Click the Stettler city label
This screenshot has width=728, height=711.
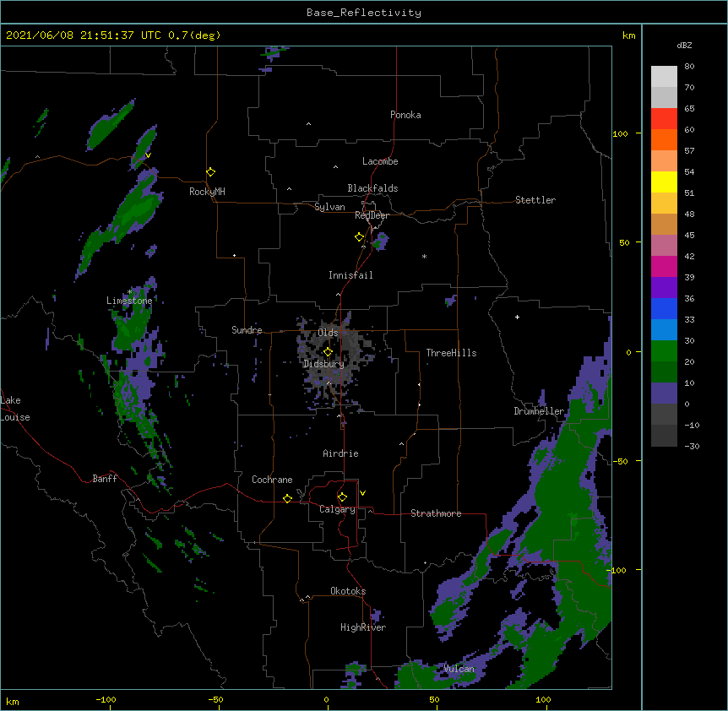(x=535, y=200)
